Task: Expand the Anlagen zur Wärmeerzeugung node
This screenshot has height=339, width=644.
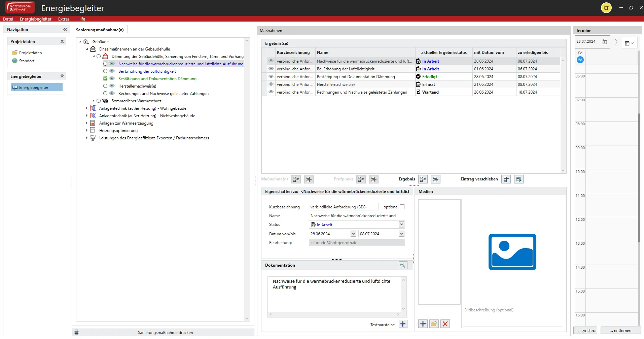Action: [87, 123]
